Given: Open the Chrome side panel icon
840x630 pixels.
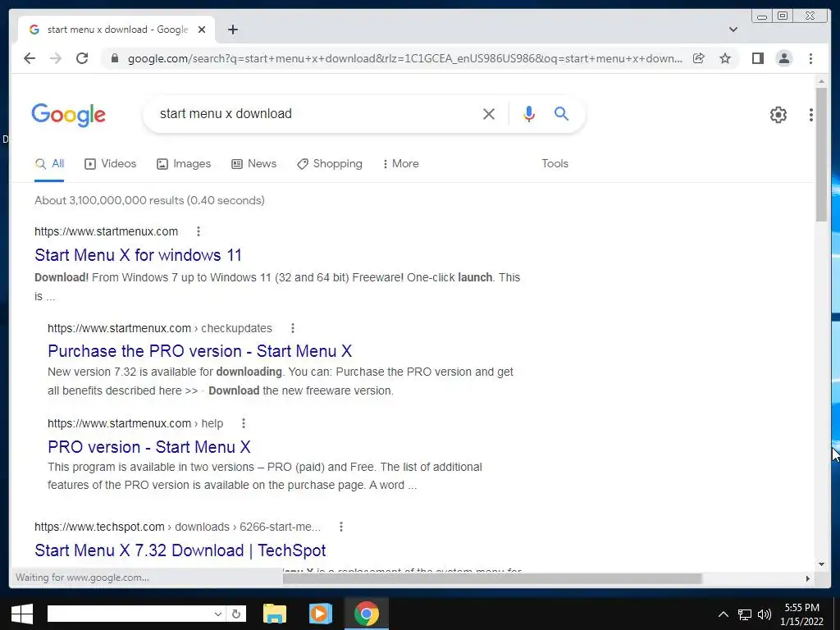Looking at the screenshot, I should point(757,58).
